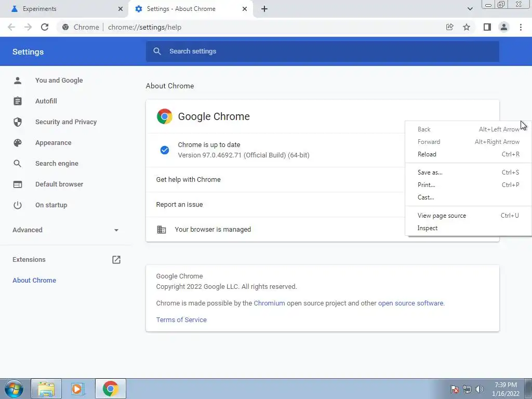The image size is (532, 399).
Task: Open On startup settings
Action: [51, 205]
